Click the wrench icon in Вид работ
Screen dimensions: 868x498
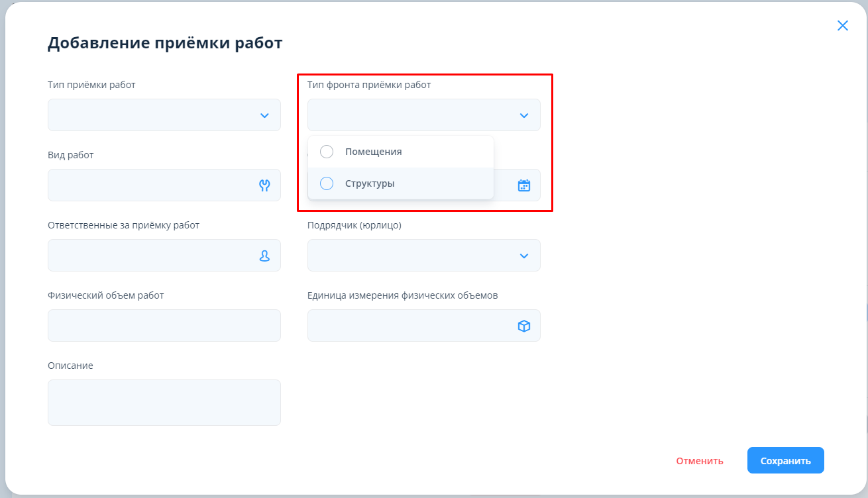(x=264, y=185)
